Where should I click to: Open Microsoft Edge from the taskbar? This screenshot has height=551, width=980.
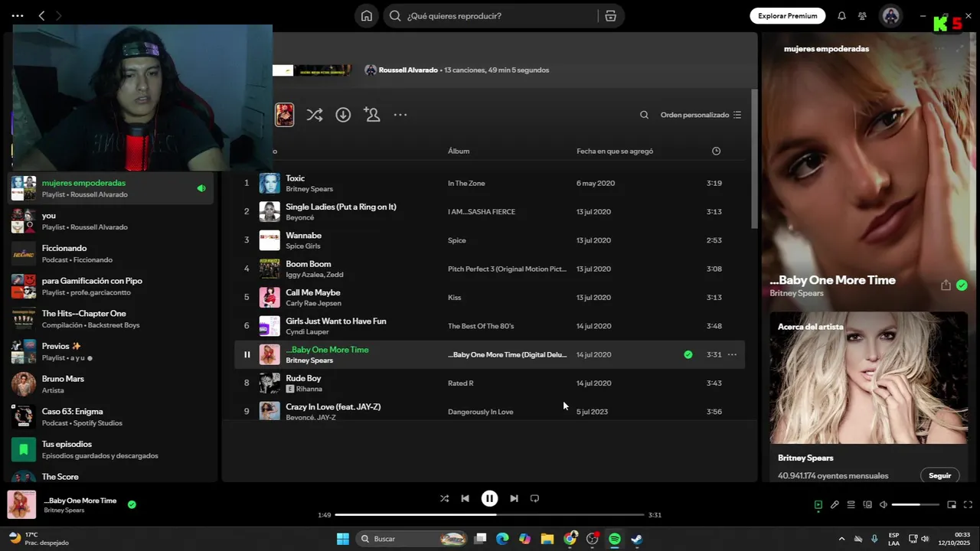point(502,539)
